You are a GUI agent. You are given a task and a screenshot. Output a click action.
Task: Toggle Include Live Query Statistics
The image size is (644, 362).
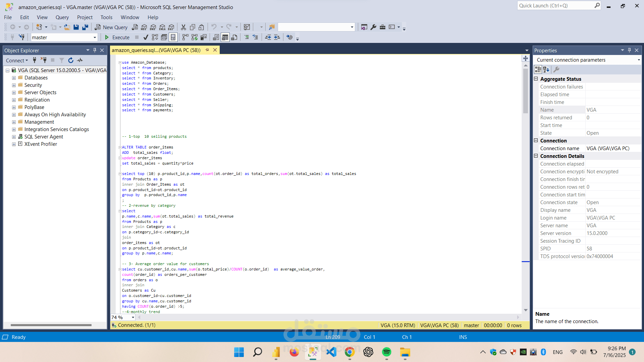[x=195, y=37]
